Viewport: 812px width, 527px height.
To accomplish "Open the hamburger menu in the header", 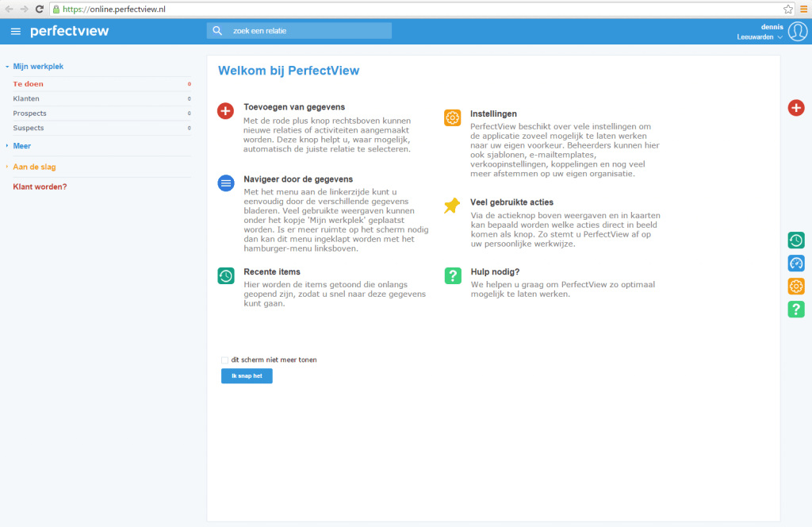I will click(16, 32).
